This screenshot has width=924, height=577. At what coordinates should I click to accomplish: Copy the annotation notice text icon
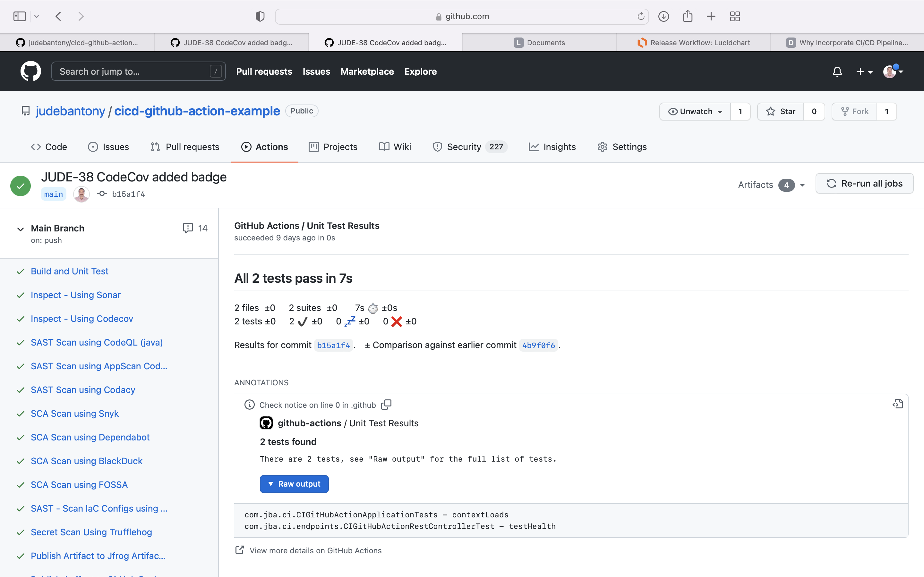click(x=386, y=405)
